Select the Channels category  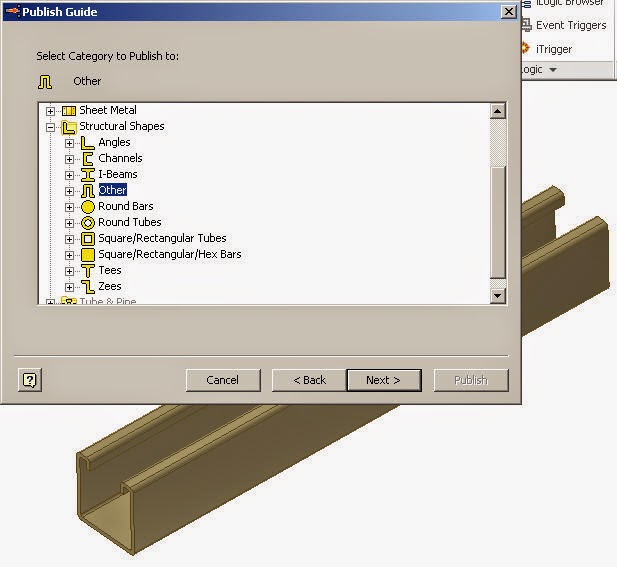tap(120, 158)
